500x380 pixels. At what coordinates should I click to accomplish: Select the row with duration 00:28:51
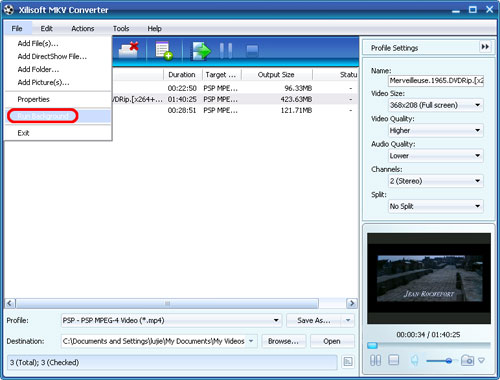click(235, 110)
